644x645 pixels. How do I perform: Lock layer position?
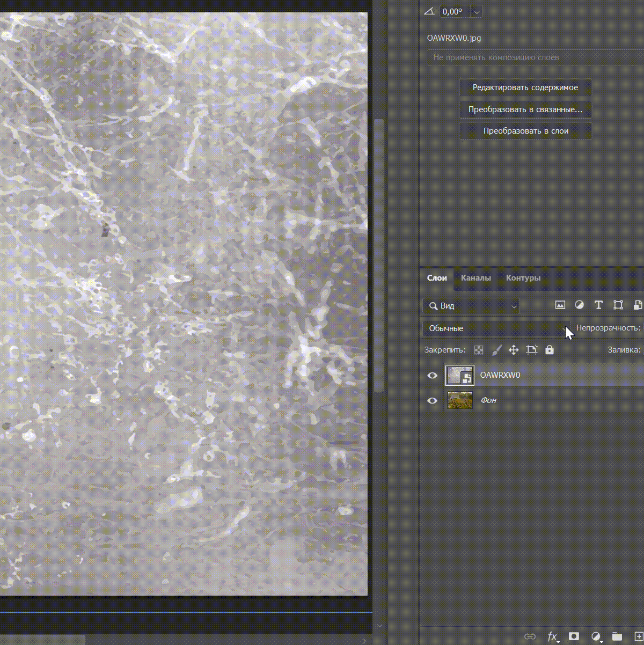tap(514, 350)
